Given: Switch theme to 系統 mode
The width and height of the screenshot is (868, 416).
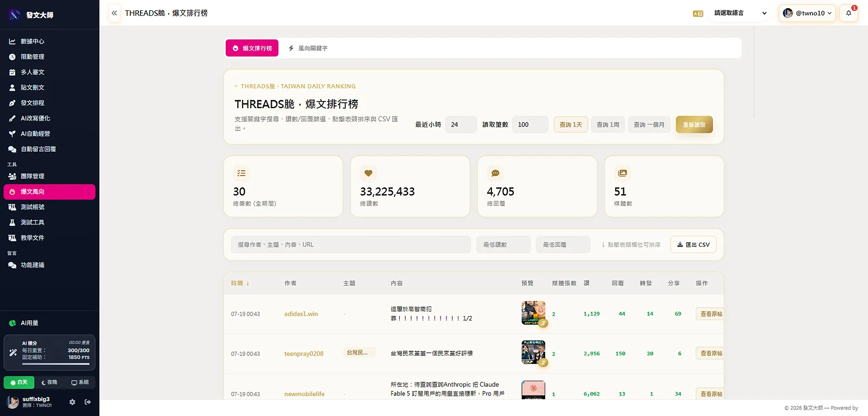Looking at the screenshot, I should tap(80, 382).
